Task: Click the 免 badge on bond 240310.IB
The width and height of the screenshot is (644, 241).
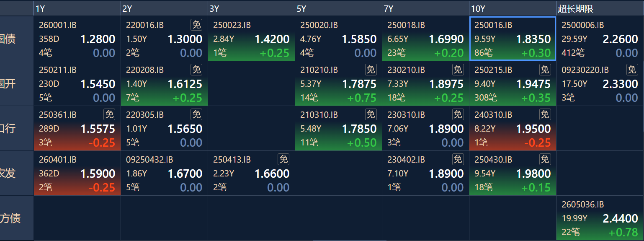Action: tap(545, 114)
